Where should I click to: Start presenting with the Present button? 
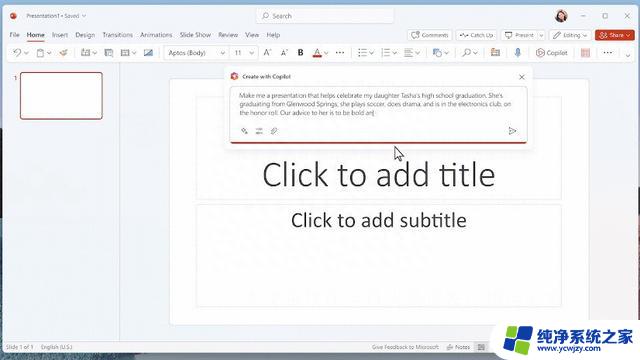pyautogui.click(x=519, y=35)
